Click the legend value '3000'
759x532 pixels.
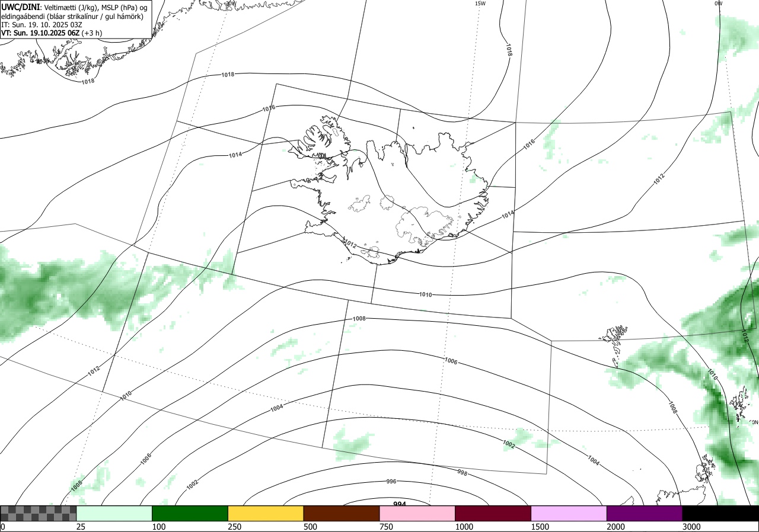point(692,527)
